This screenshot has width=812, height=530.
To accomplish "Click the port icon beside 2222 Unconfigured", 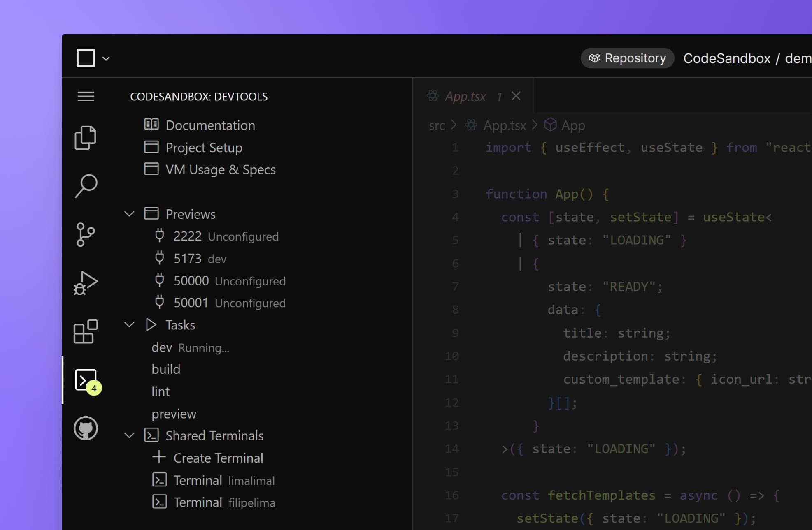I will point(159,236).
